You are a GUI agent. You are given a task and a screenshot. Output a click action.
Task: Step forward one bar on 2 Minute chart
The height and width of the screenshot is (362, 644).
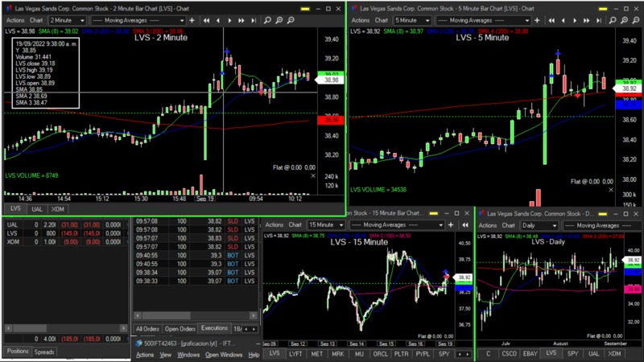pos(229,19)
